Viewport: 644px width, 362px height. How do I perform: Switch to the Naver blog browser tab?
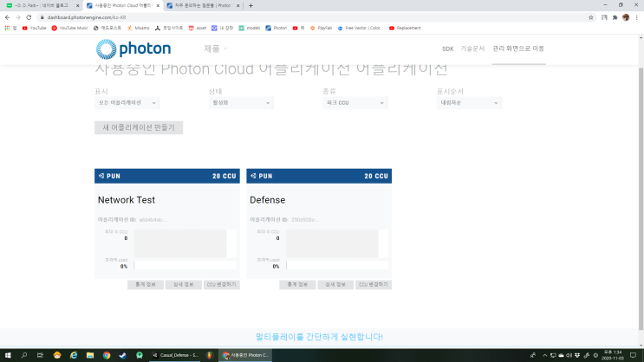click(41, 6)
